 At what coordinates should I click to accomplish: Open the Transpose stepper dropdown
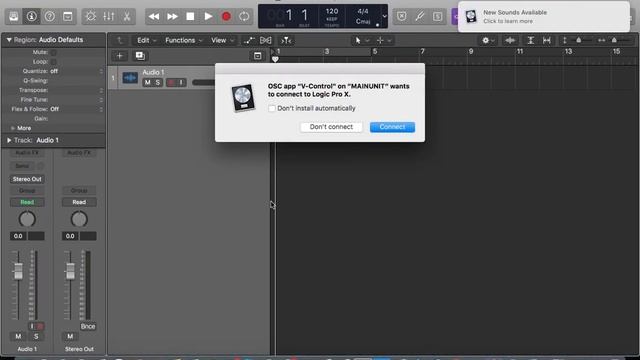101,90
